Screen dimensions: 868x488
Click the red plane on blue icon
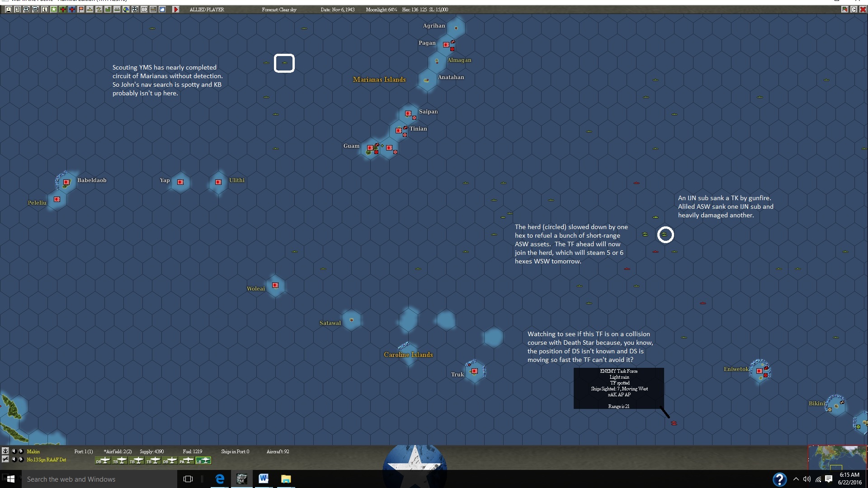pyautogui.click(x=72, y=9)
